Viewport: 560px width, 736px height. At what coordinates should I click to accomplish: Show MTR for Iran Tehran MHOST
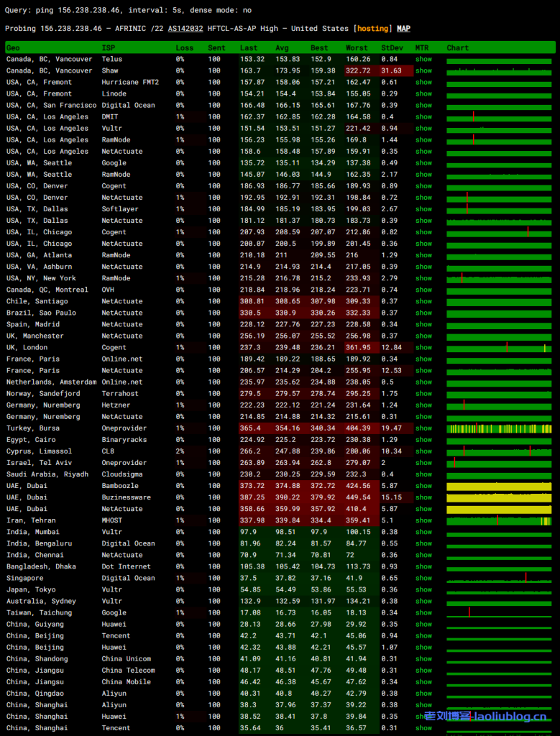click(x=423, y=520)
